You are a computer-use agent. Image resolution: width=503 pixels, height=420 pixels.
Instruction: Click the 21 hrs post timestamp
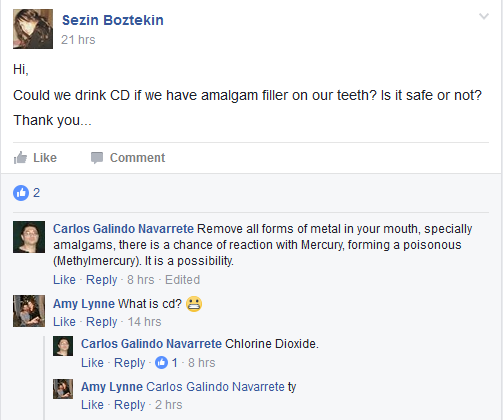(78, 40)
